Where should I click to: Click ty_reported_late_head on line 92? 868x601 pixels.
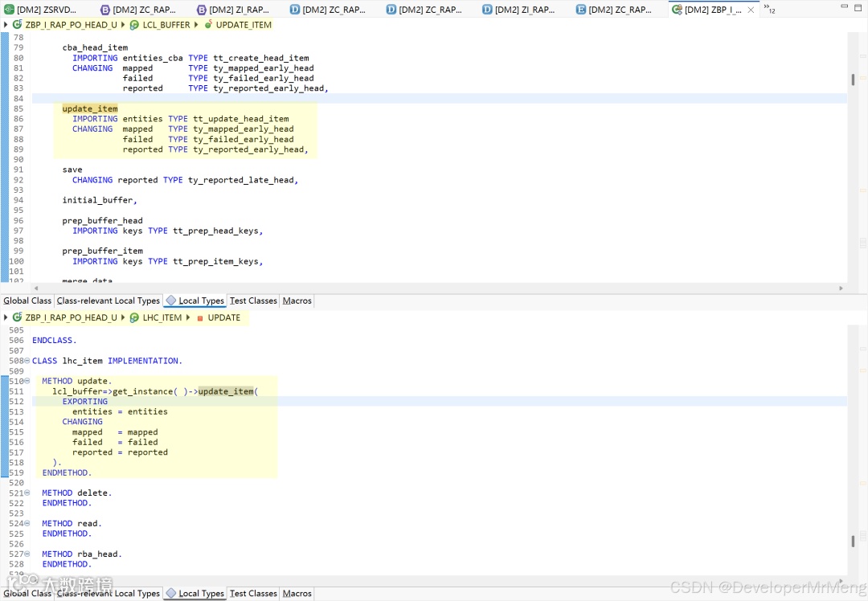pos(241,181)
